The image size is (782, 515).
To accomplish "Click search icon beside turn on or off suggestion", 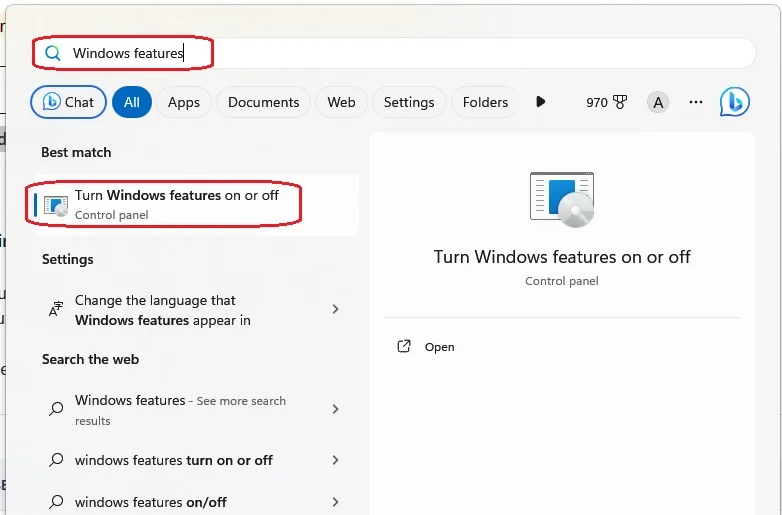I will 56,460.
